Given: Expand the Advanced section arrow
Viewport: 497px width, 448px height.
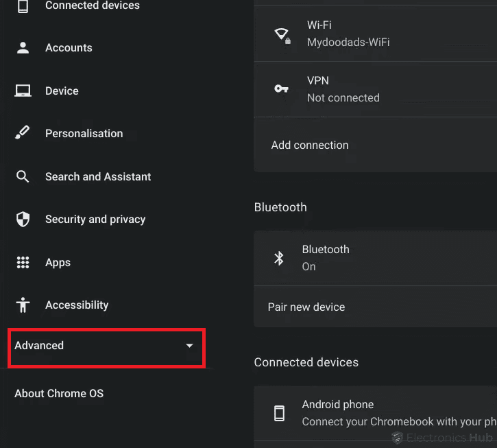Looking at the screenshot, I should tap(190, 346).
